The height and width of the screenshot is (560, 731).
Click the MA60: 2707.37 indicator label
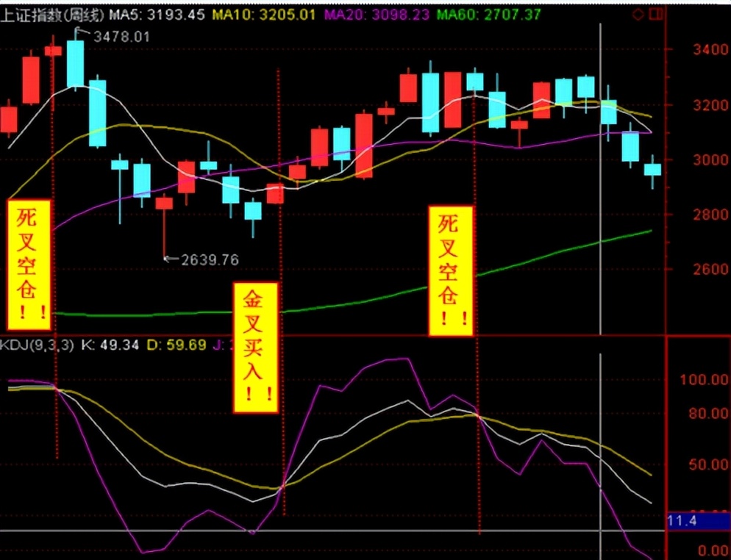[x=488, y=15]
